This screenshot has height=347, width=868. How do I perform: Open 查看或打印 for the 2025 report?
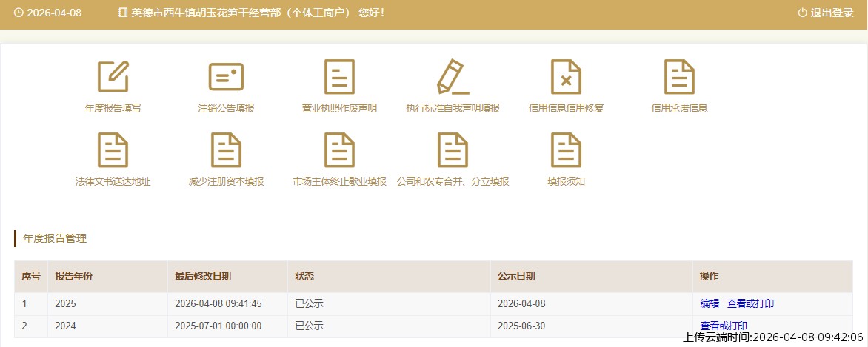tap(750, 303)
